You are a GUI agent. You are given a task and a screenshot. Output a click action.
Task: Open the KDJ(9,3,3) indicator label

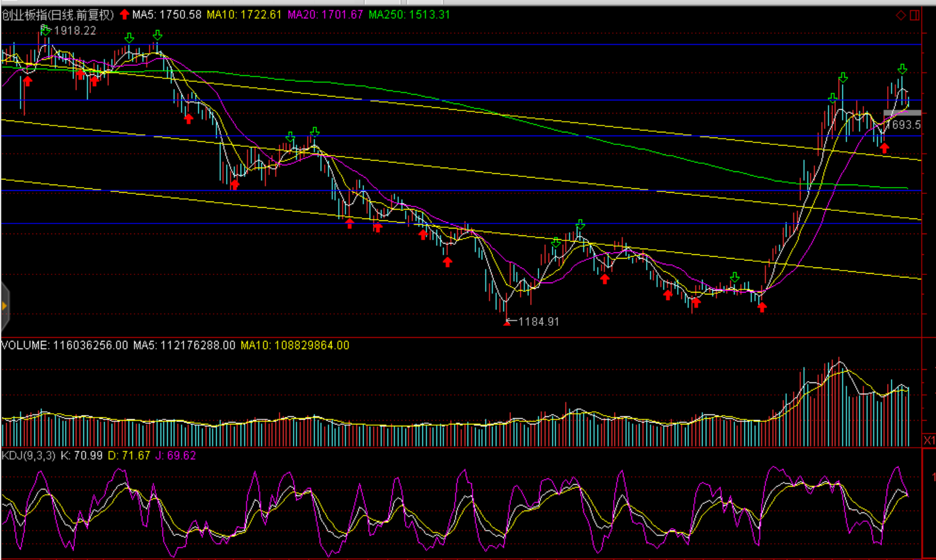(x=28, y=455)
